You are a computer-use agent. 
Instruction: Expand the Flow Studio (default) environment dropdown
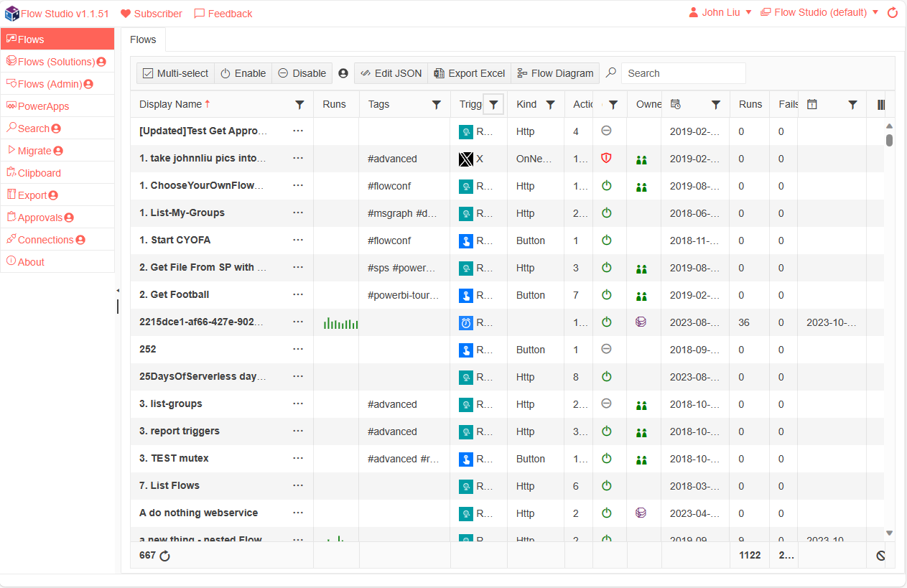click(x=819, y=12)
